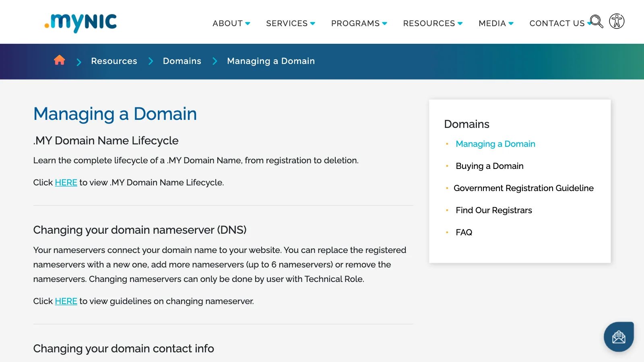Click HERE link for changing nameserver guidelines
This screenshot has width=644, height=362.
[x=66, y=301]
